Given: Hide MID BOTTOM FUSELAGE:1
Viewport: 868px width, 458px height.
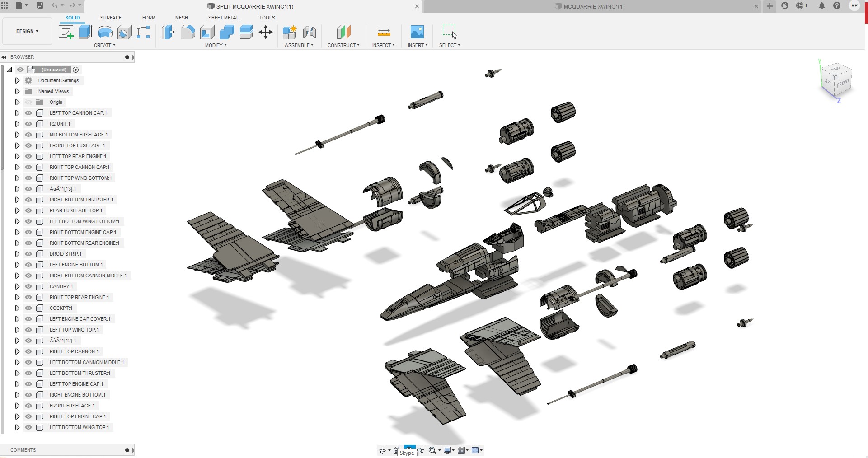Looking at the screenshot, I should 28,135.
